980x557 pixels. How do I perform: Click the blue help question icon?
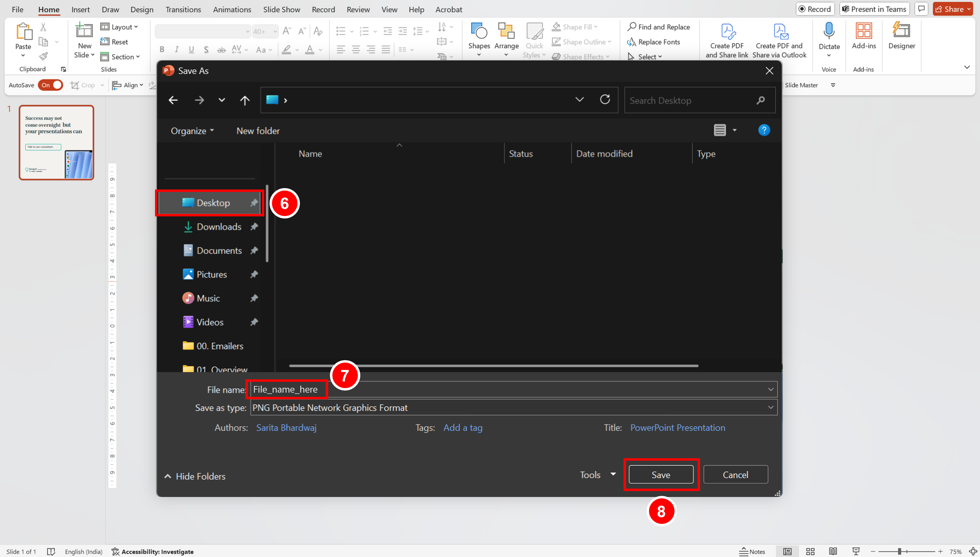tap(764, 131)
